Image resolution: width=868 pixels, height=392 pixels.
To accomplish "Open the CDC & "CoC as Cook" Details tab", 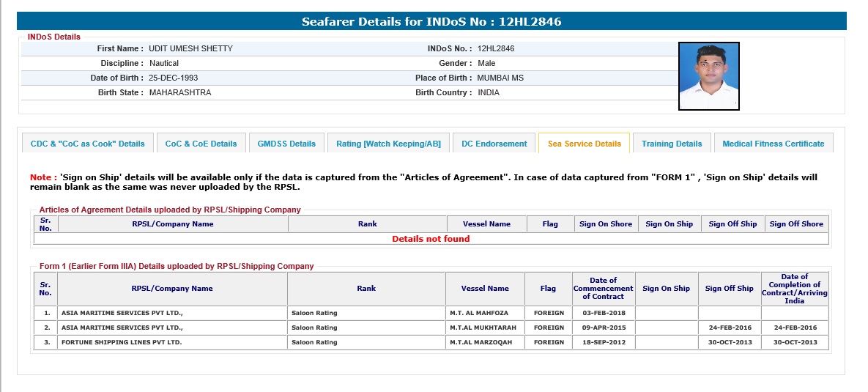I will (87, 144).
